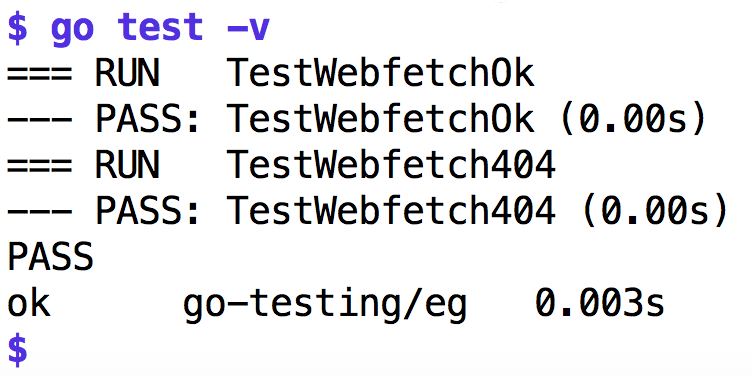Click the second '=== RUN' marker
The width and height of the screenshot is (752, 376).
83,165
